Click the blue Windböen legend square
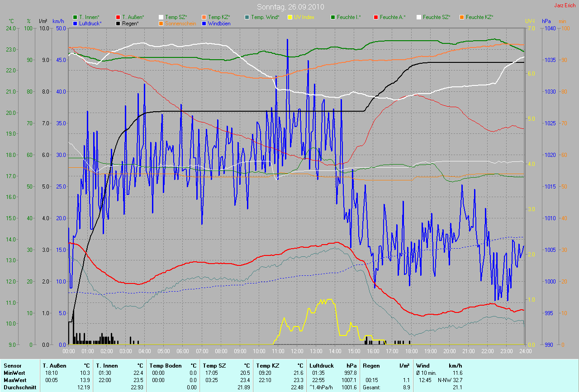 tap(204, 23)
